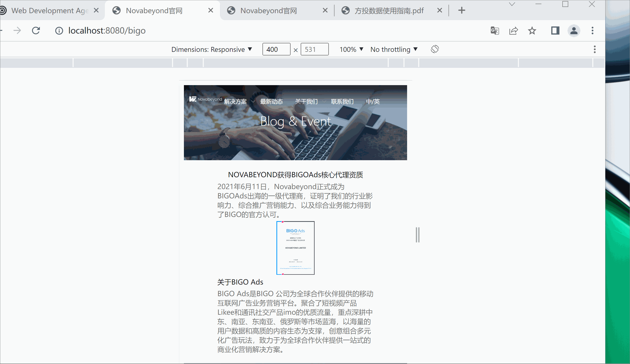Open the 100% zoom dropdown
Image resolution: width=630 pixels, height=364 pixels.
tap(351, 49)
